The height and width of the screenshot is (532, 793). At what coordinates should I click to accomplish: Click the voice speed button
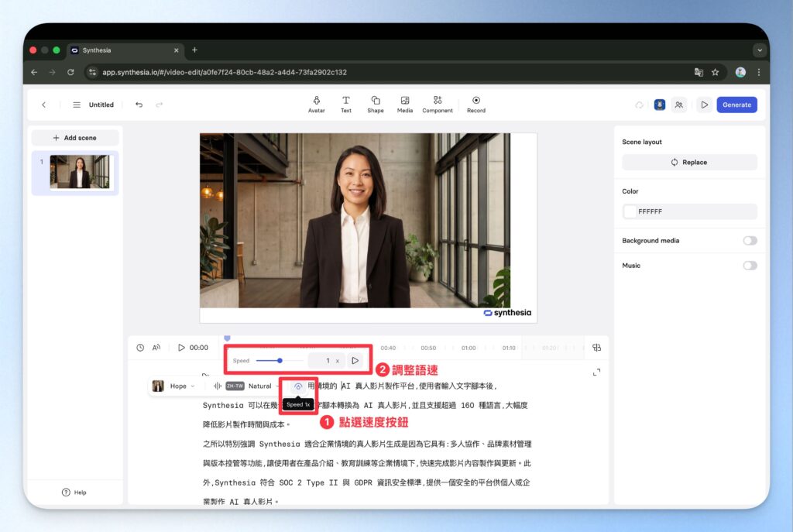pos(297,386)
